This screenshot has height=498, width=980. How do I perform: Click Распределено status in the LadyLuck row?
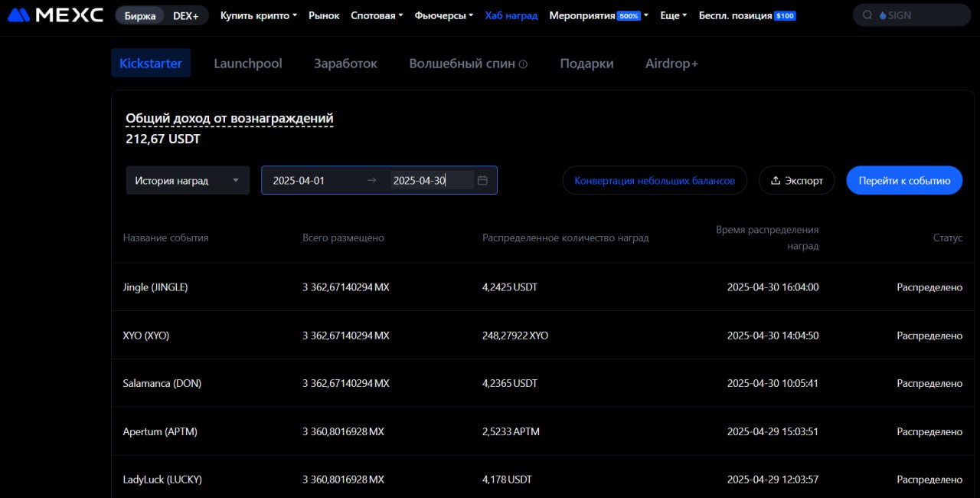coord(929,480)
